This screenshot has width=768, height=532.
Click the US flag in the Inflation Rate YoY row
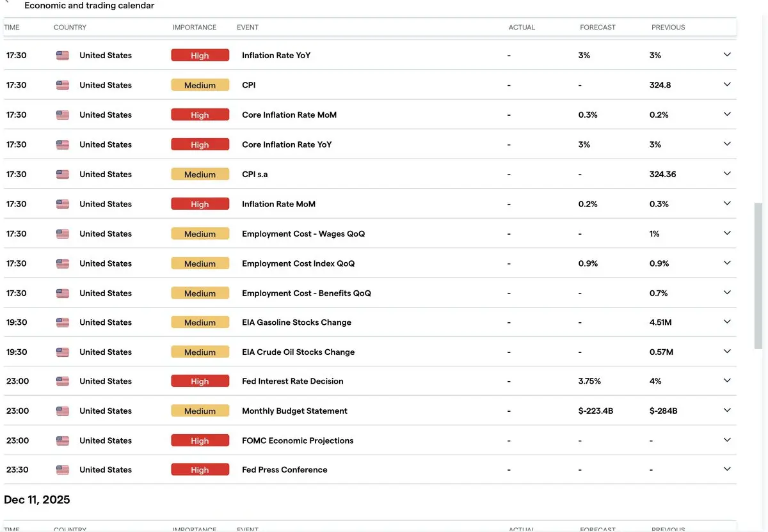[x=63, y=56]
